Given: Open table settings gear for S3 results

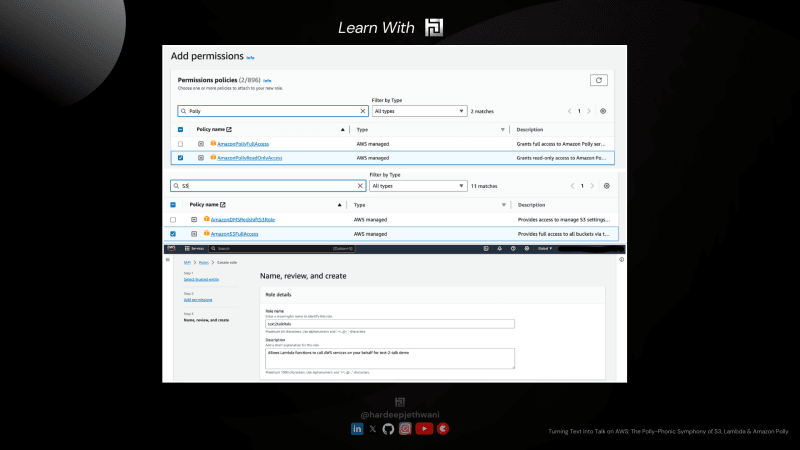Looking at the screenshot, I should pyautogui.click(x=607, y=186).
